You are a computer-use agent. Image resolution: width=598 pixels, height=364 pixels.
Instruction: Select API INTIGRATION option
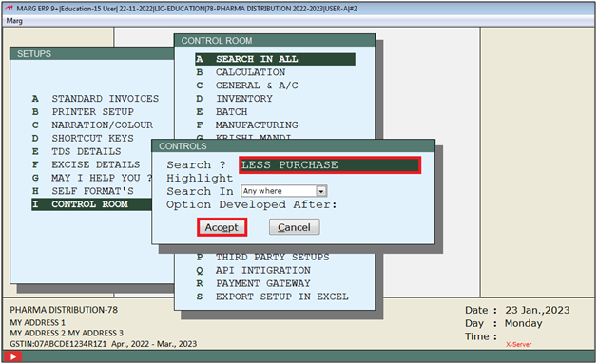(x=253, y=270)
